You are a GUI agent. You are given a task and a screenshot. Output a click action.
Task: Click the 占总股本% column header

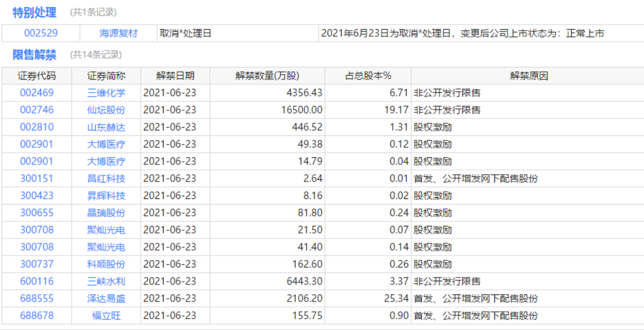pyautogui.click(x=369, y=76)
